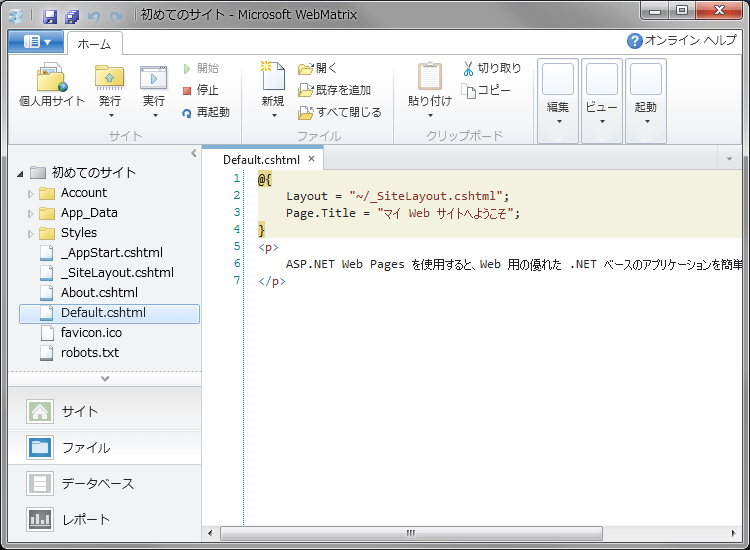Open the 貼り付け dropdown arrow
The height and width of the screenshot is (550, 750).
click(x=430, y=116)
